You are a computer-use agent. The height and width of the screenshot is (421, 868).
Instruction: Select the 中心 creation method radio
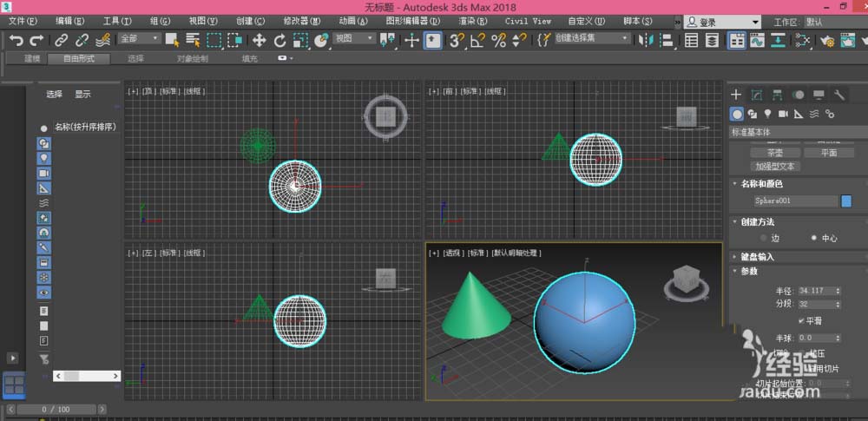point(814,238)
